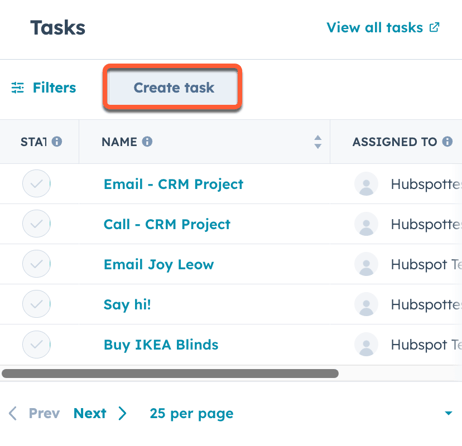Click info icon next to Status column
The image size is (462, 446).
click(x=57, y=142)
